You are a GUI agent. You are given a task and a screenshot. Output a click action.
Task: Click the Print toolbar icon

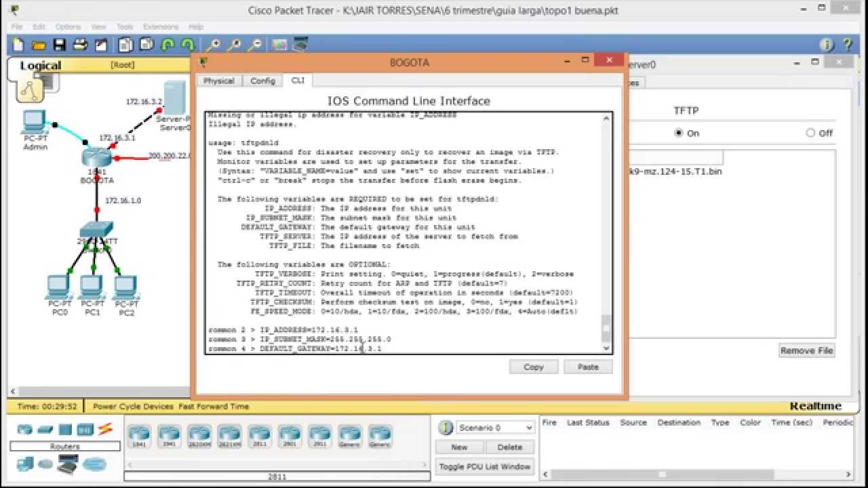click(x=80, y=45)
